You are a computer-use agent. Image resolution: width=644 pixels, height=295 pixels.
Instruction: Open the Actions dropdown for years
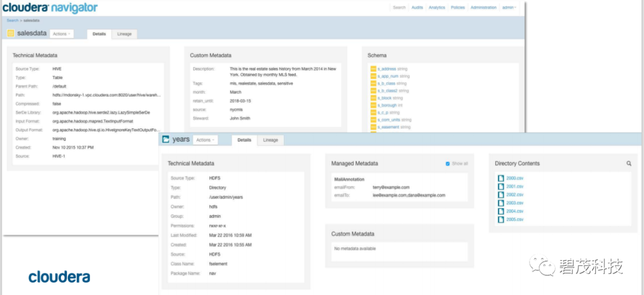point(205,140)
